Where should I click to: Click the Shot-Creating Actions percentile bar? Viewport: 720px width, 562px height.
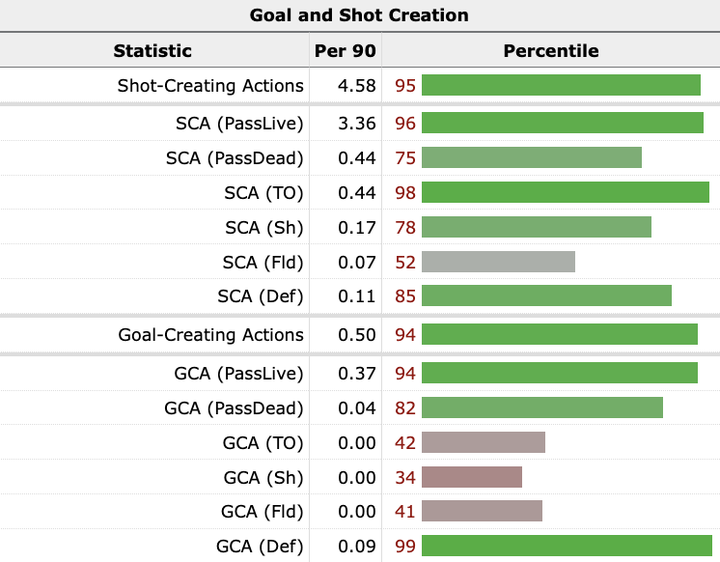(x=560, y=85)
